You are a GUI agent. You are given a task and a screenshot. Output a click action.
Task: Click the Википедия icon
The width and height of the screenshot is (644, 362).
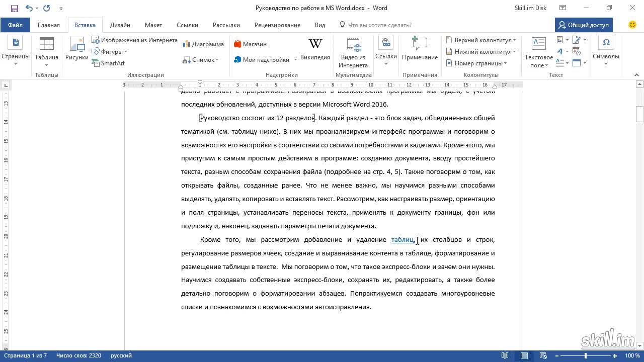(x=315, y=49)
